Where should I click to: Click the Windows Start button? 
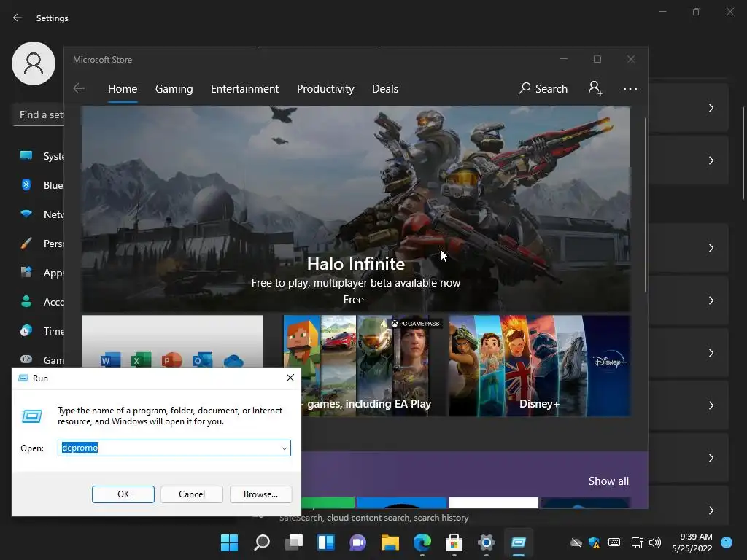click(x=229, y=542)
